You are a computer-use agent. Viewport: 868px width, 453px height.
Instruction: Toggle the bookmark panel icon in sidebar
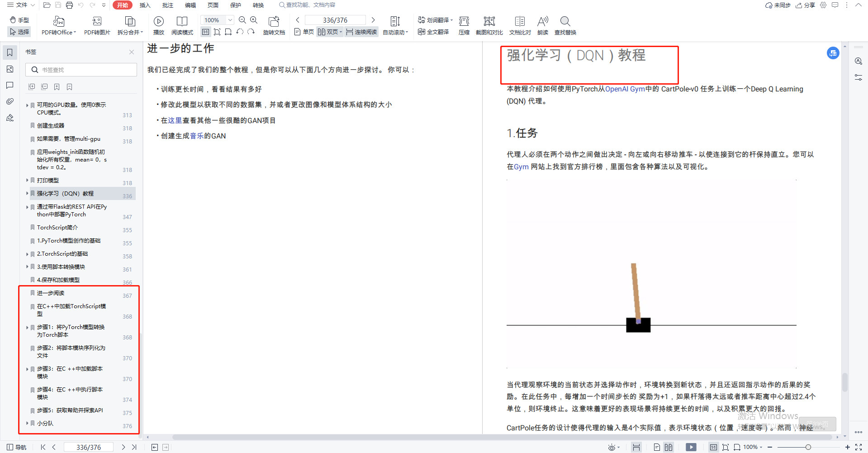(x=10, y=53)
